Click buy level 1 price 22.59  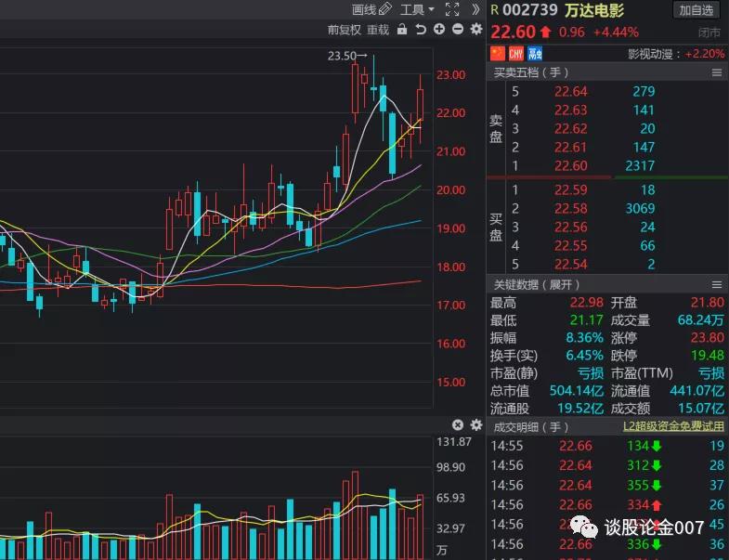(570, 189)
